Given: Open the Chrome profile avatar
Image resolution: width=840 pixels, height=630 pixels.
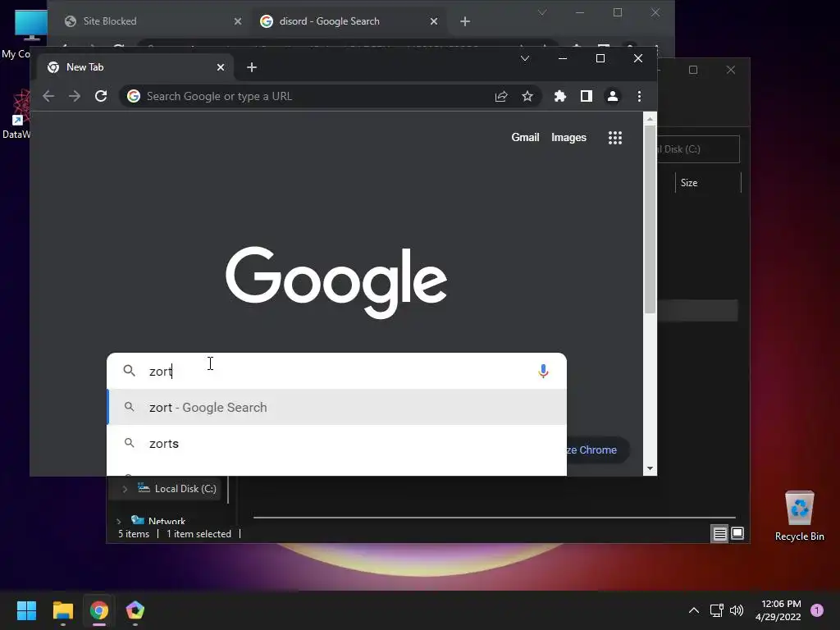Looking at the screenshot, I should pyautogui.click(x=612, y=96).
